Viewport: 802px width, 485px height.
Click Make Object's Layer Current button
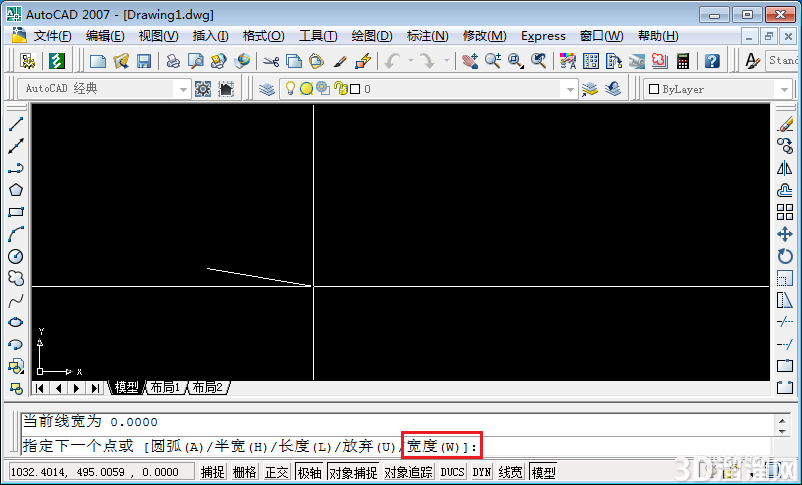(590, 89)
